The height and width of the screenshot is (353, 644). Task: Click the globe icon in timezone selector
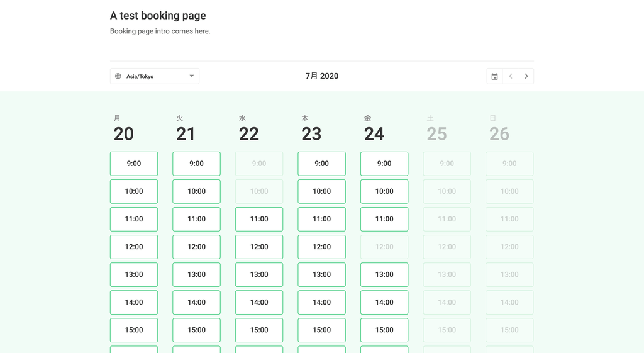[118, 76]
